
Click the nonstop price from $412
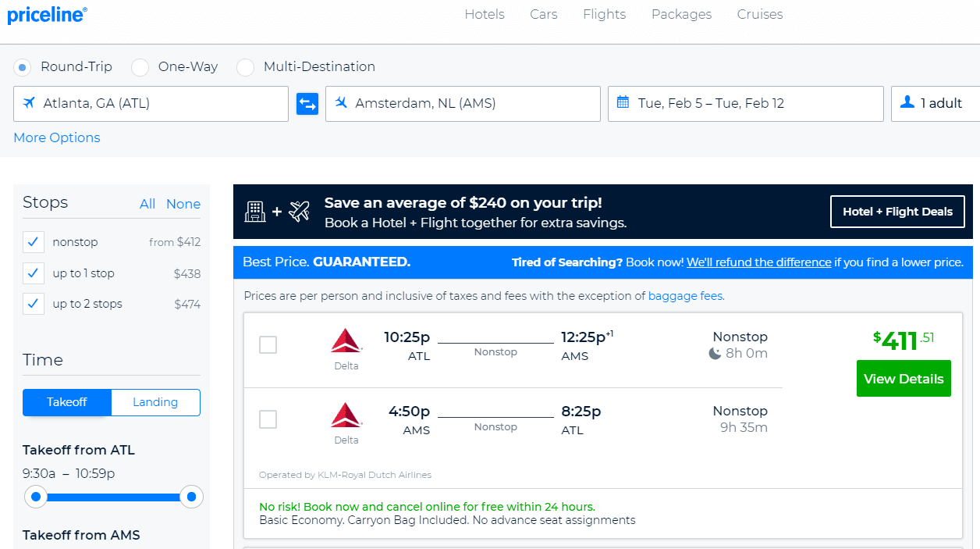coord(175,242)
